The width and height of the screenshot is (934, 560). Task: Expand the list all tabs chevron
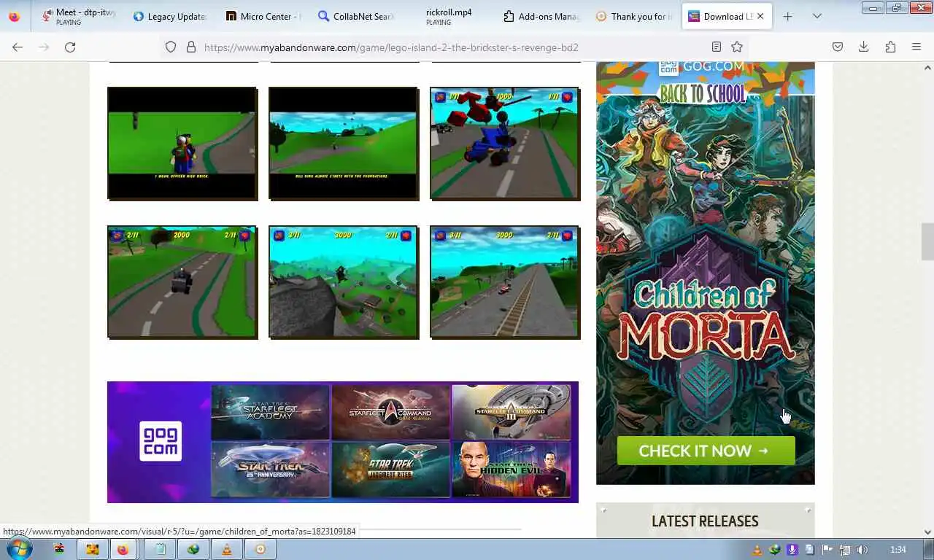817,16
